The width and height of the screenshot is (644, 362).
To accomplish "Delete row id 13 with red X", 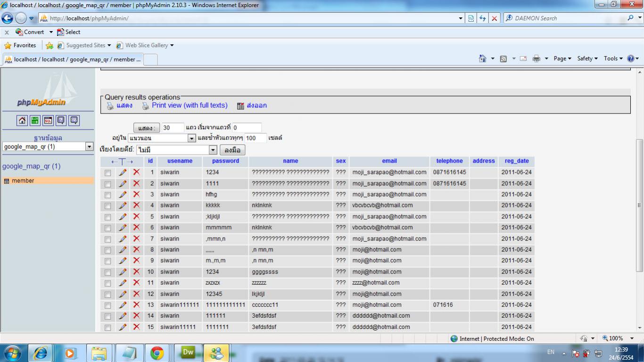I will [x=136, y=305].
